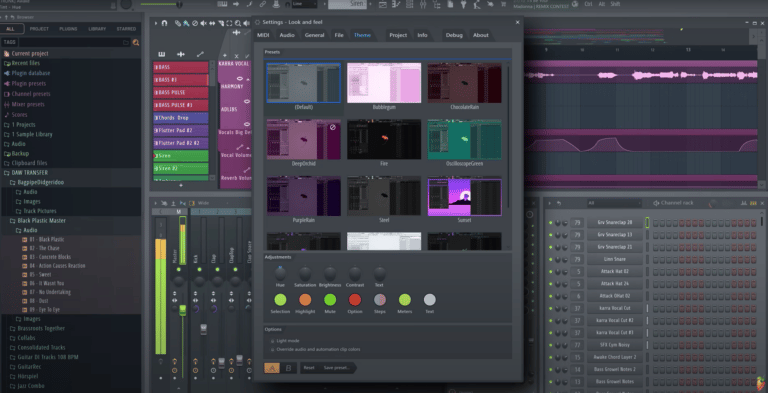
Task: Click the shopping cart icon in top toolbar
Action: coord(505,4)
